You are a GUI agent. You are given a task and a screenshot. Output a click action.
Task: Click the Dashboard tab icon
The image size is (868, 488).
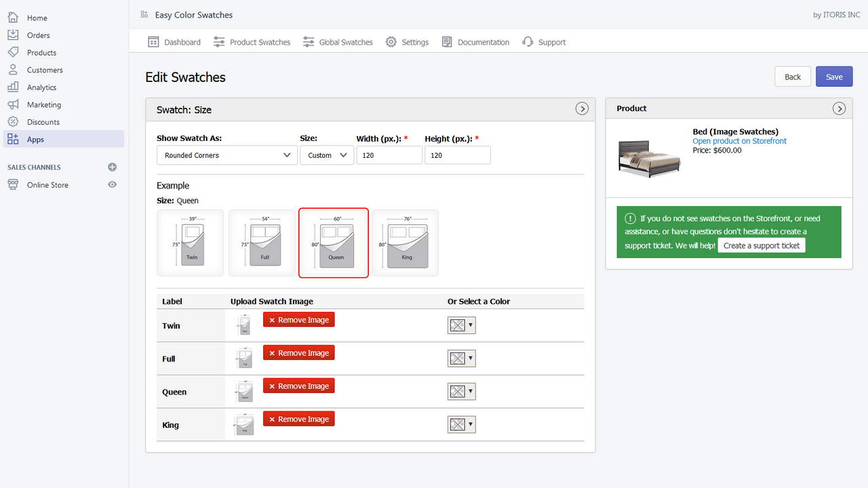coord(153,42)
